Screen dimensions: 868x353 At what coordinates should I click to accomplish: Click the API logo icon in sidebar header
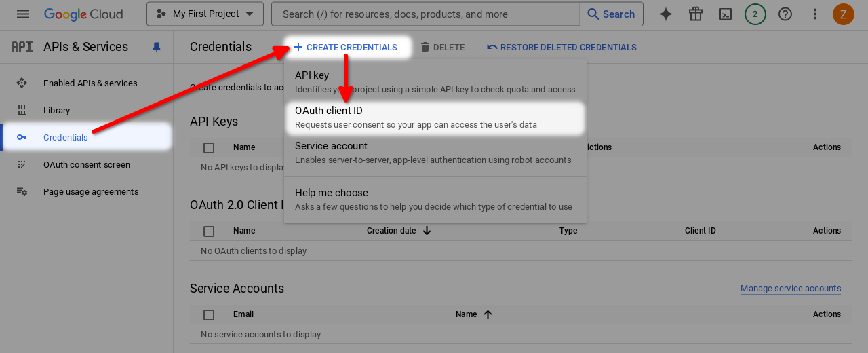click(x=22, y=47)
